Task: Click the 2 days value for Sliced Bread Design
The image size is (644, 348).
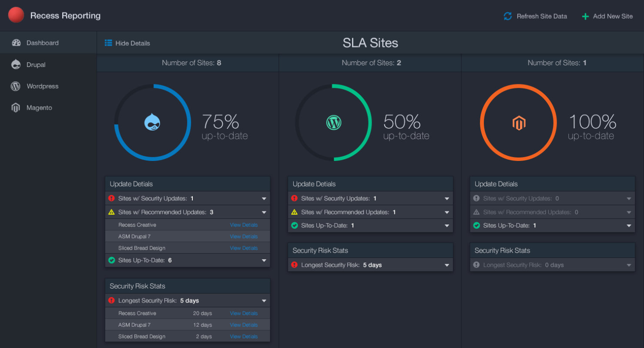Action: tap(204, 336)
